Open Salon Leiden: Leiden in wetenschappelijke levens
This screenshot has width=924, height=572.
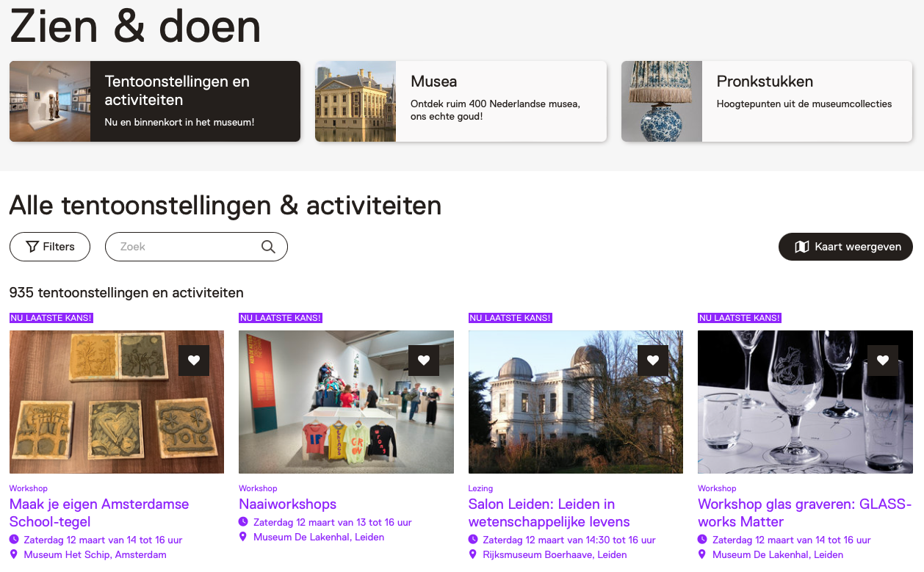pos(549,513)
